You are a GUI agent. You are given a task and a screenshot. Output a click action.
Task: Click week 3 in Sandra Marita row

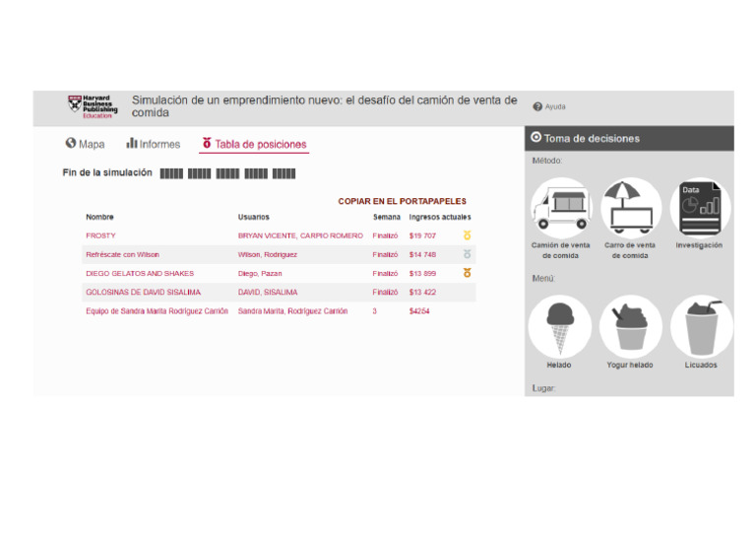coord(375,310)
